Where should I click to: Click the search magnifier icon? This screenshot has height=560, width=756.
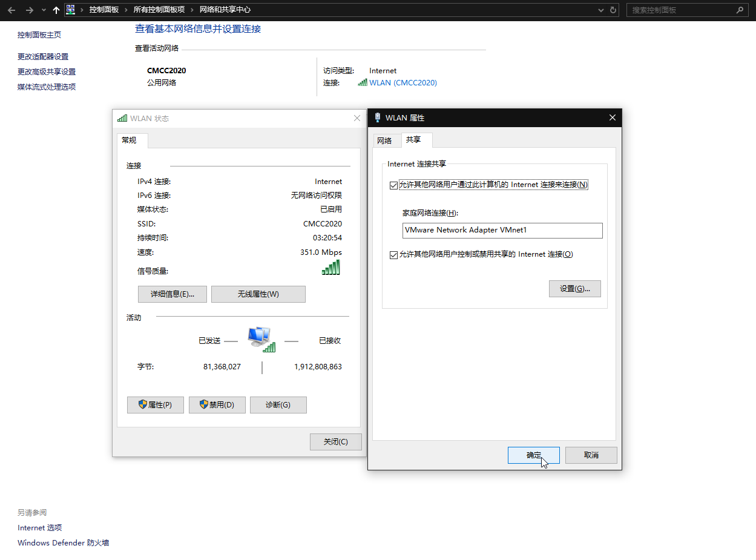click(740, 10)
